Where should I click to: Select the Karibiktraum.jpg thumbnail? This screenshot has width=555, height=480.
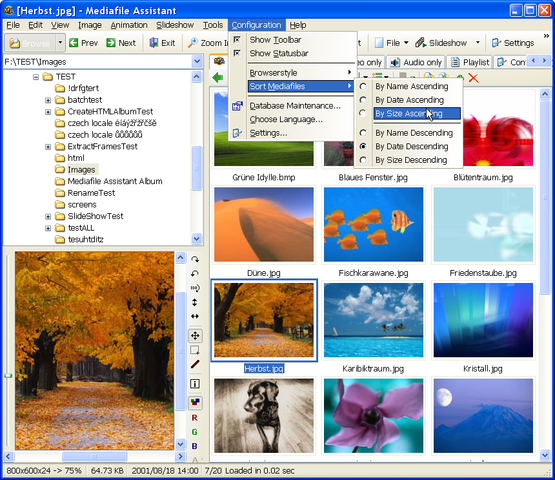373,320
